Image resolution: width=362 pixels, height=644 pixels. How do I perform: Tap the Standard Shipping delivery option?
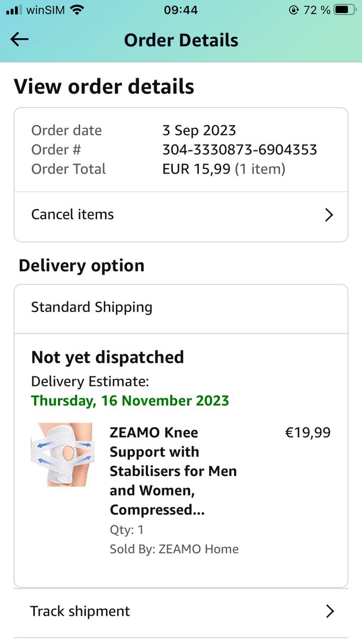click(x=92, y=307)
